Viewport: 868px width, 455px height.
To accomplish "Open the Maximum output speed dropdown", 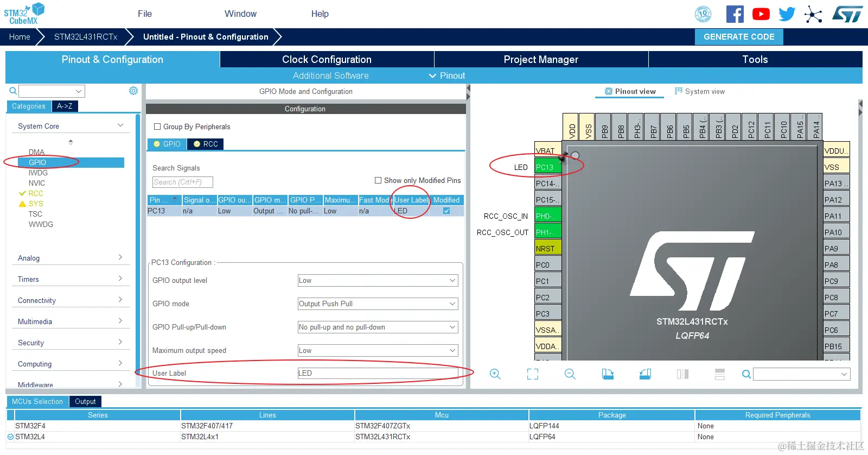I will 378,351.
